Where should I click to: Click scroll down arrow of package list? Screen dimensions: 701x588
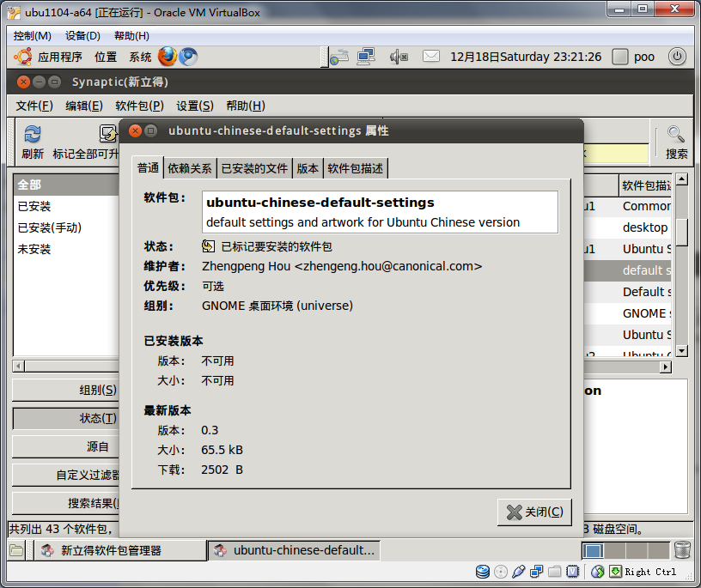(x=681, y=351)
